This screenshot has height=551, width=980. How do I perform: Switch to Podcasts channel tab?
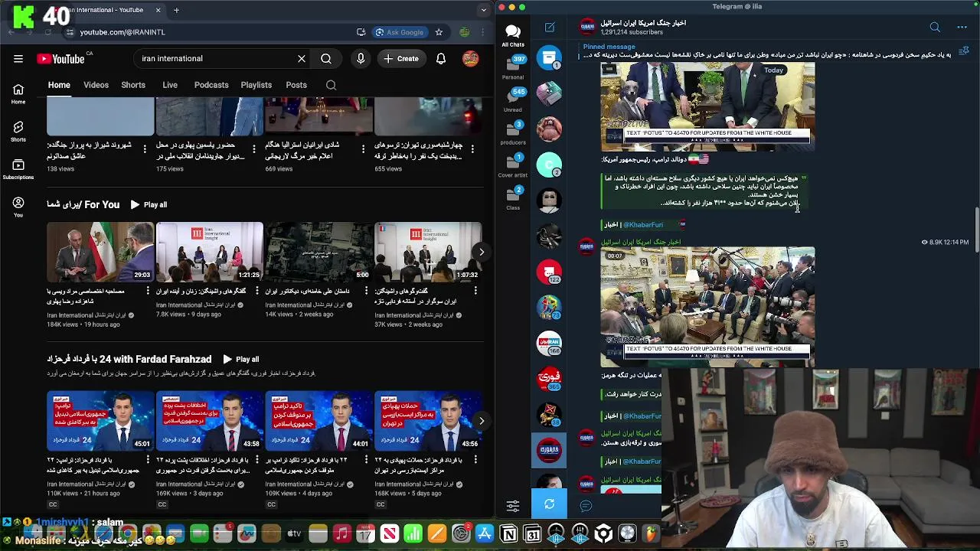point(211,85)
